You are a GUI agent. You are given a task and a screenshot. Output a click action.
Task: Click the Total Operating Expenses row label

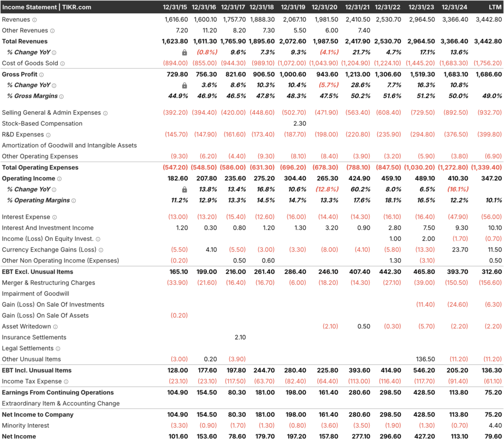tap(40, 168)
